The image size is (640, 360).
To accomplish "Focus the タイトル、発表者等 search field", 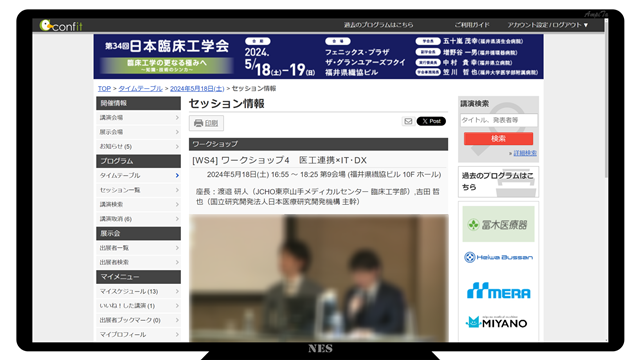I will pos(498,120).
